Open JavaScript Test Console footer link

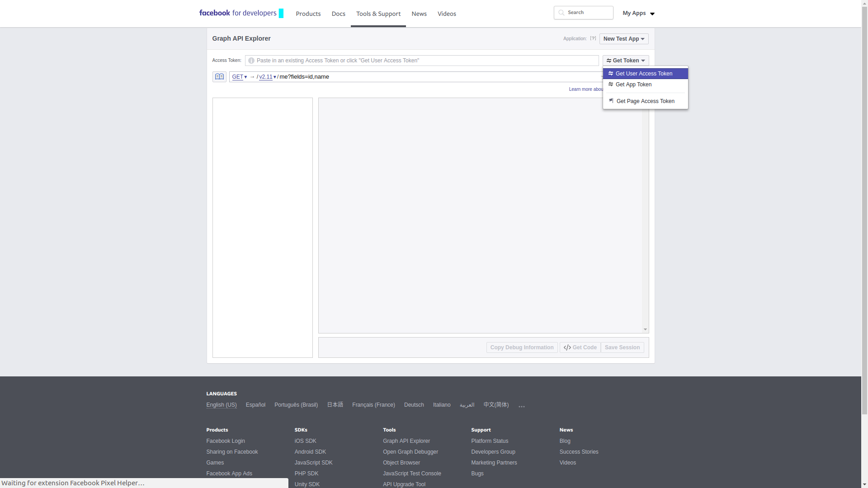(x=412, y=474)
